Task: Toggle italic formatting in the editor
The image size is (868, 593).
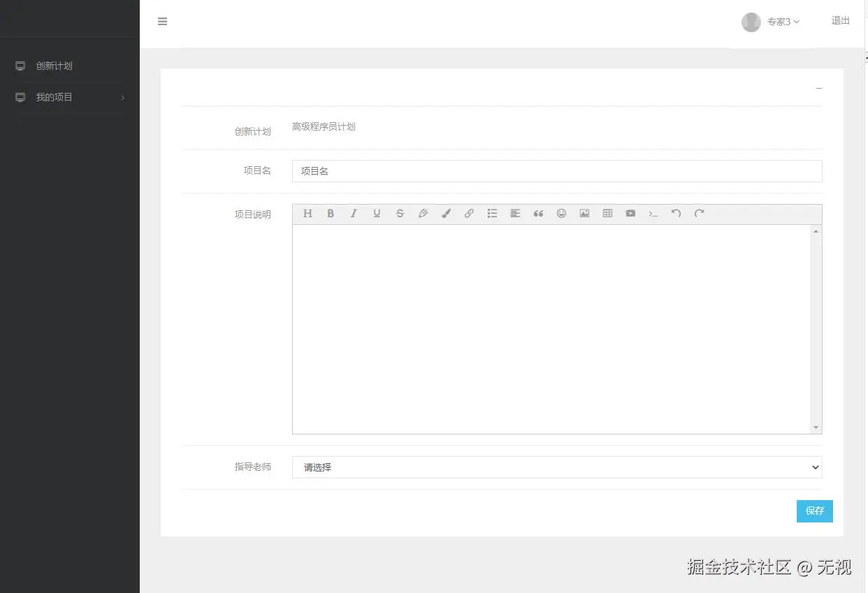Action: (354, 214)
